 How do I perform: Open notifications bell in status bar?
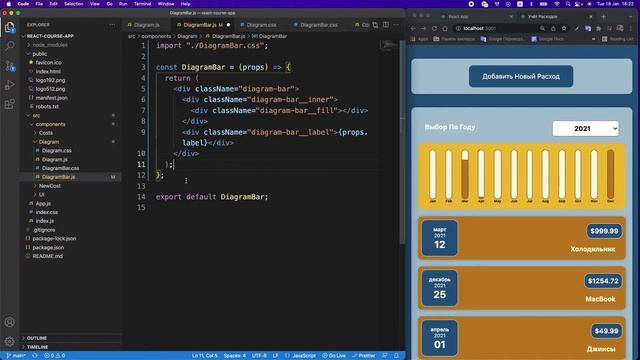pos(396,356)
